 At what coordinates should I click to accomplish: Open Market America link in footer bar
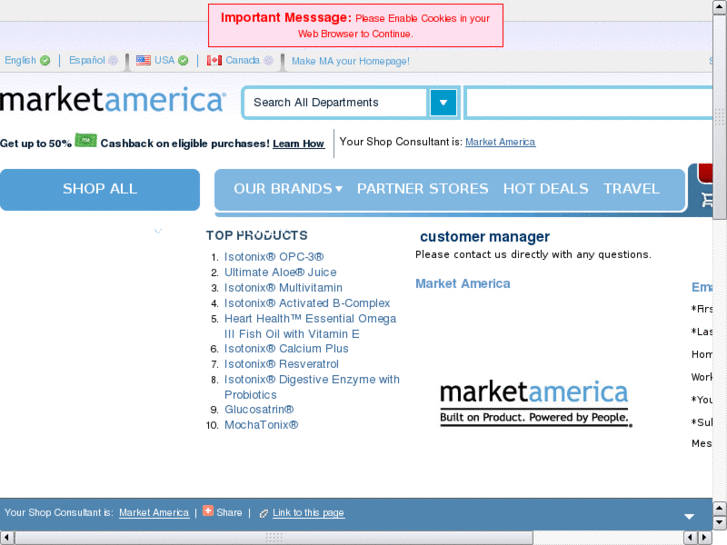coord(154,513)
